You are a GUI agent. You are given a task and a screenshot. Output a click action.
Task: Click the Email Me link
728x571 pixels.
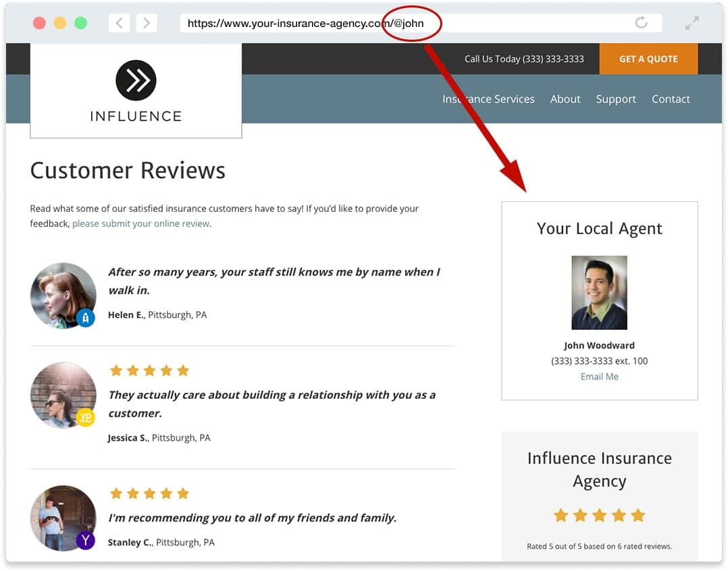(599, 376)
